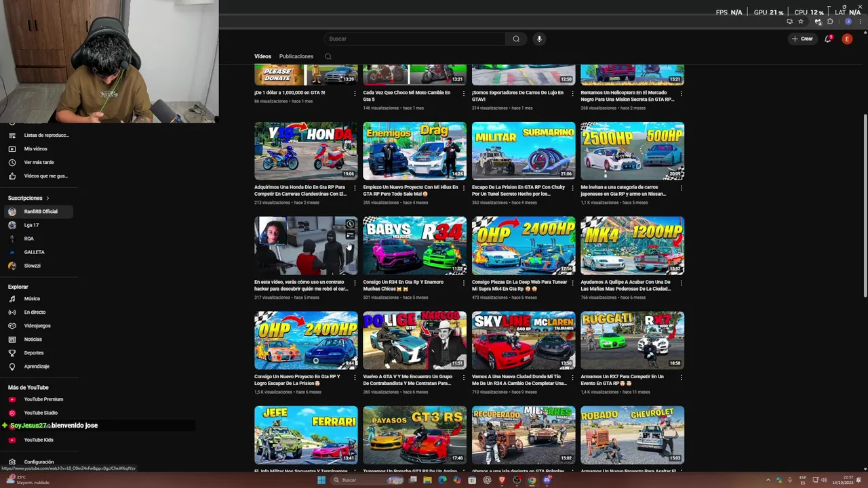
Task: Open GALLETA subscription channel
Action: 39,252
